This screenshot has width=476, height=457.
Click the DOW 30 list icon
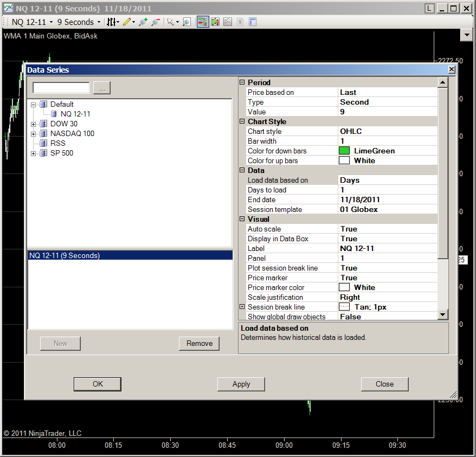coord(43,124)
